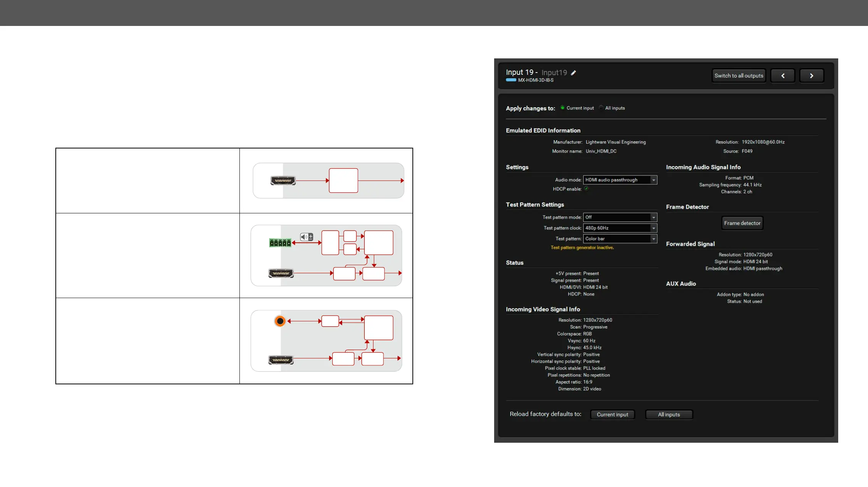868x487 pixels.
Task: Click the pencil icon to rename Input19
Action: [573, 73]
